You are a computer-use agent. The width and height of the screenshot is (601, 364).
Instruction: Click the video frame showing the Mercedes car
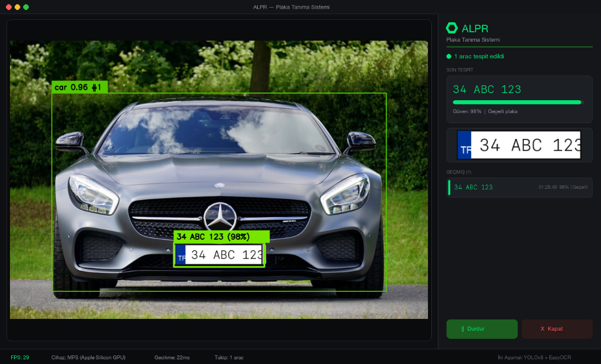pyautogui.click(x=219, y=179)
